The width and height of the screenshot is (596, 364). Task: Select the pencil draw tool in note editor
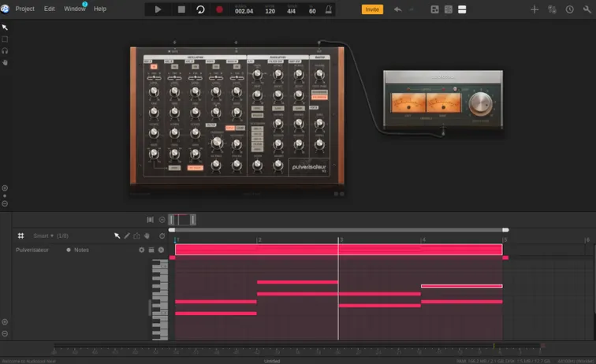pos(127,236)
